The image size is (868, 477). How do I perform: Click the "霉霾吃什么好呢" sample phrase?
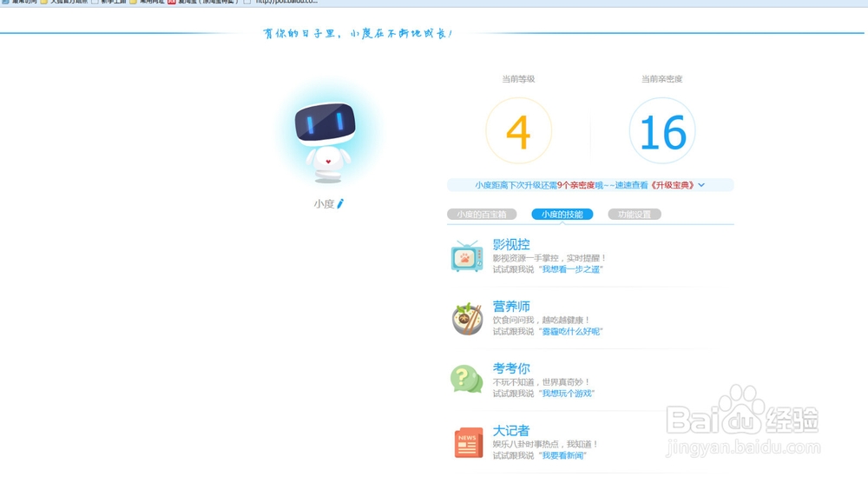[571, 331]
